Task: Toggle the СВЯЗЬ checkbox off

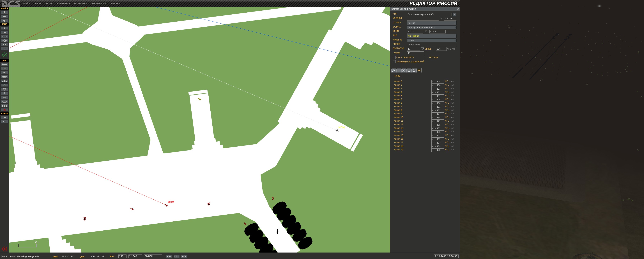Action: point(422,49)
